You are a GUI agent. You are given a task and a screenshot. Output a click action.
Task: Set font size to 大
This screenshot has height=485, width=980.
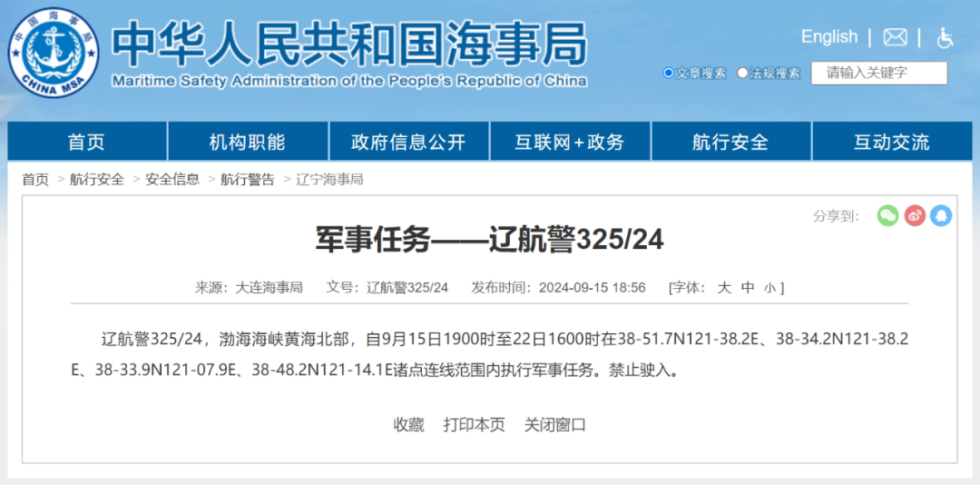point(724,288)
